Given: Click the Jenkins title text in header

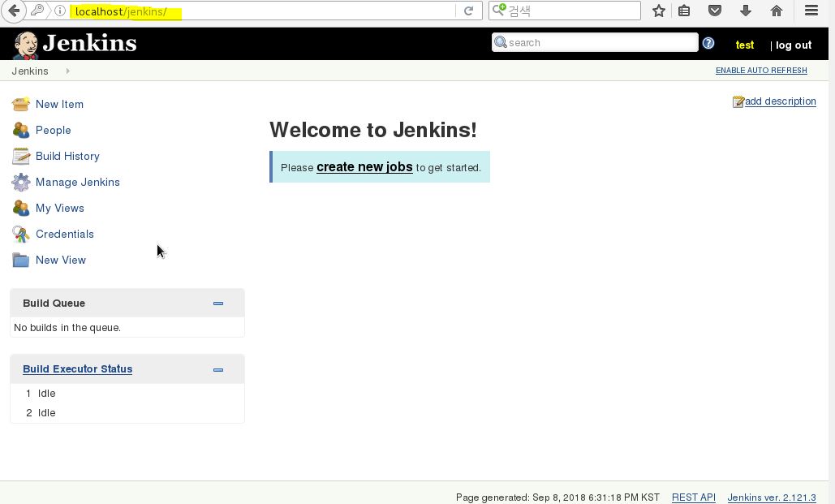Looking at the screenshot, I should click(x=89, y=43).
